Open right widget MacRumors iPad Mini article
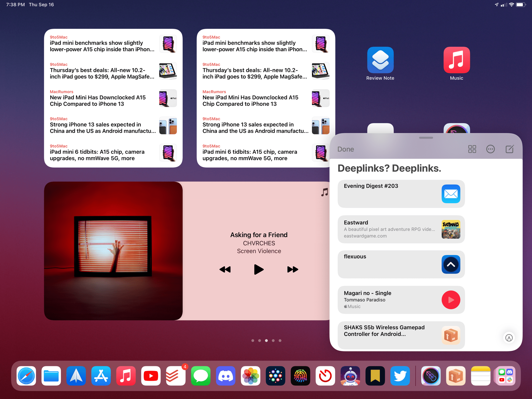This screenshot has height=399, width=532. (266, 98)
